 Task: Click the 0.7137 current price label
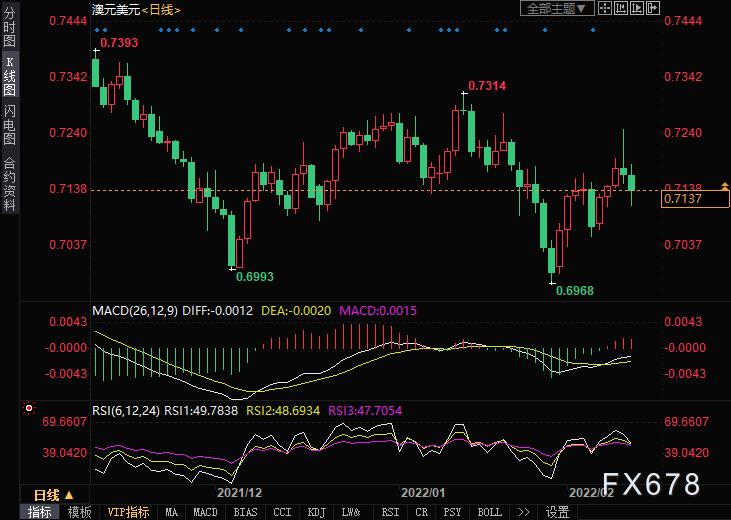coord(695,199)
